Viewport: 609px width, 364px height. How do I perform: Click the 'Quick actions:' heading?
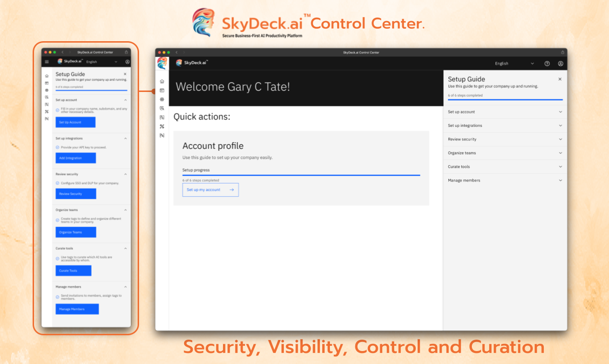pos(202,116)
